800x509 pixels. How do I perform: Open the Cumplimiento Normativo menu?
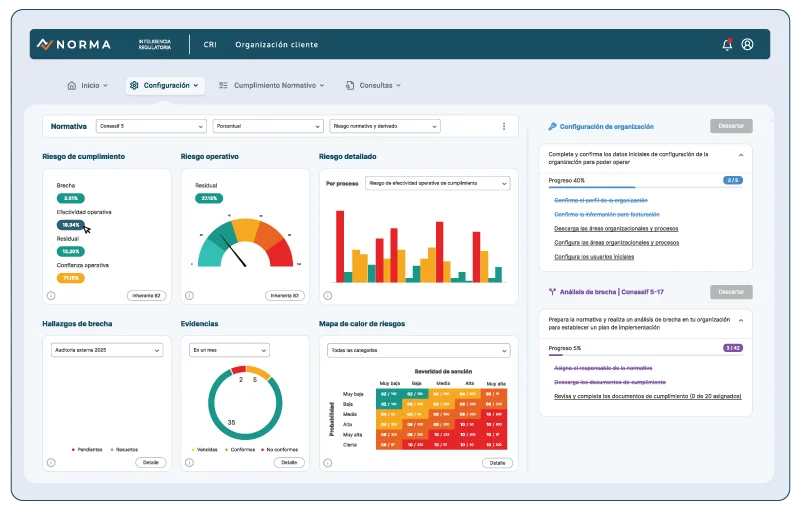click(x=272, y=85)
